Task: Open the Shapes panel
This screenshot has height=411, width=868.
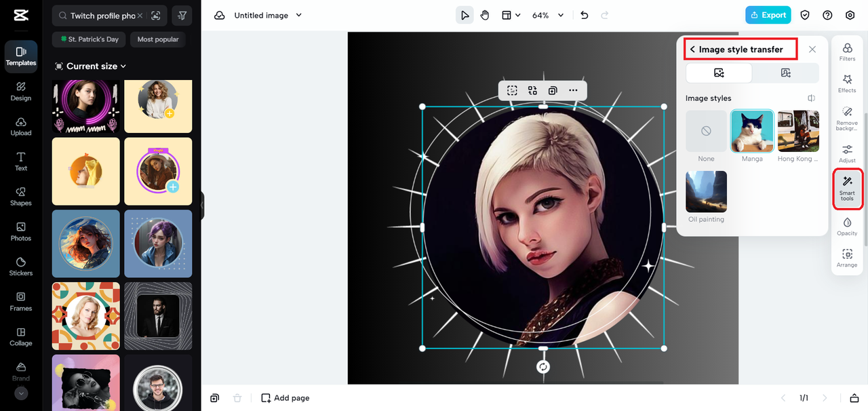Action: click(x=20, y=197)
